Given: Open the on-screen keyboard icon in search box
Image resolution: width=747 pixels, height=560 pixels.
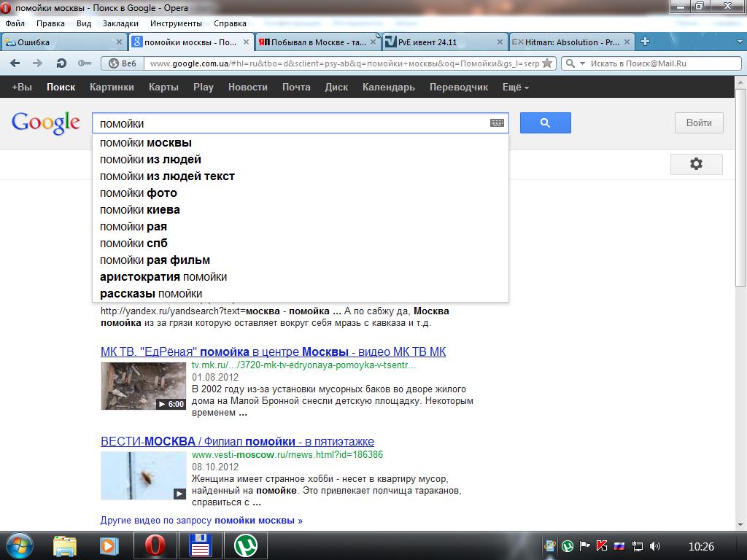Looking at the screenshot, I should click(x=497, y=122).
